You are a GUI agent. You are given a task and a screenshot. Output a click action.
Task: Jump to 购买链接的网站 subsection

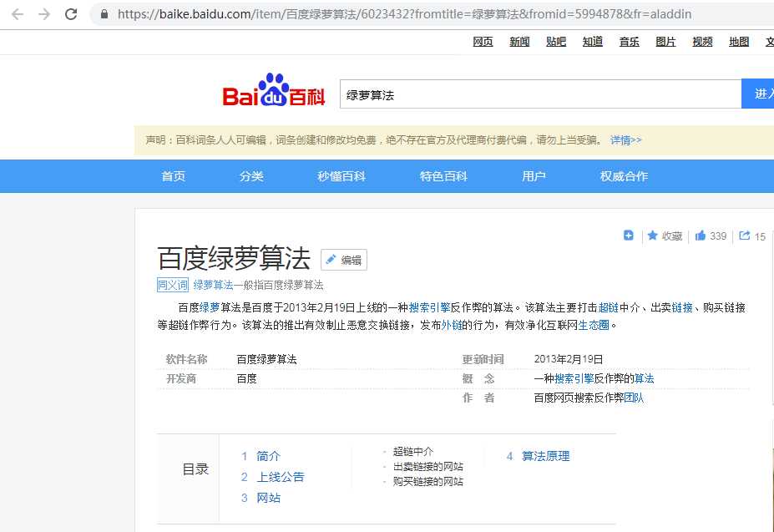click(428, 482)
